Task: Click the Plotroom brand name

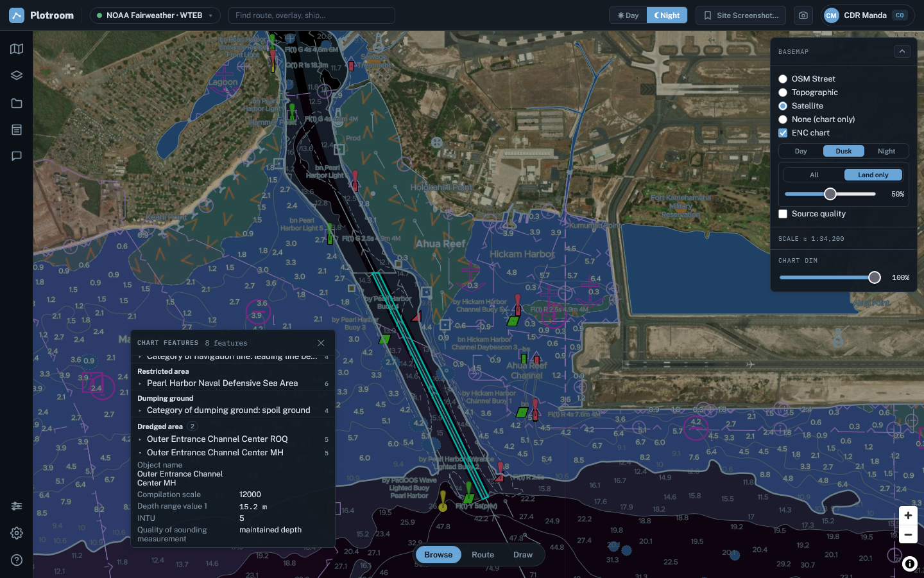Action: tap(52, 15)
